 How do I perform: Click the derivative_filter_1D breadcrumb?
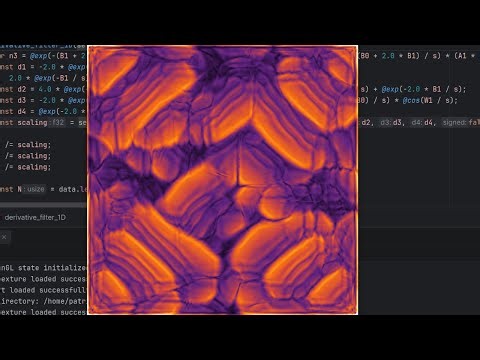pos(35,218)
